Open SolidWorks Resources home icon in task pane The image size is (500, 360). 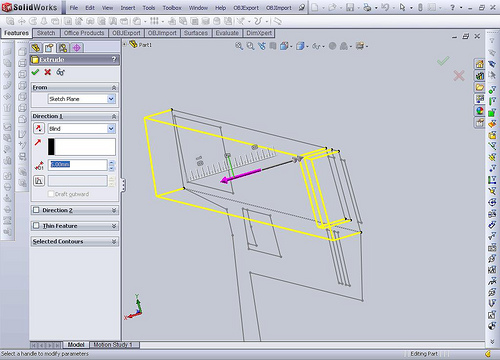pos(480,64)
